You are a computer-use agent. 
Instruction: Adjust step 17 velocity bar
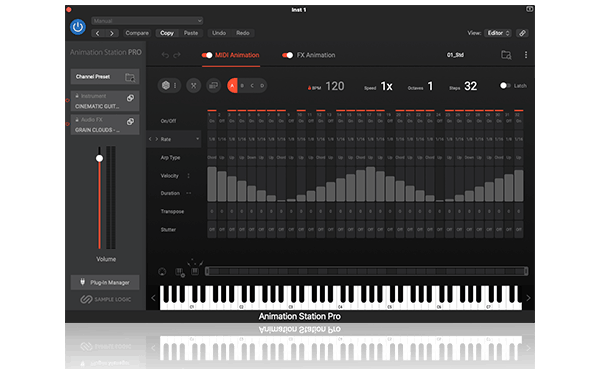coord(370,184)
